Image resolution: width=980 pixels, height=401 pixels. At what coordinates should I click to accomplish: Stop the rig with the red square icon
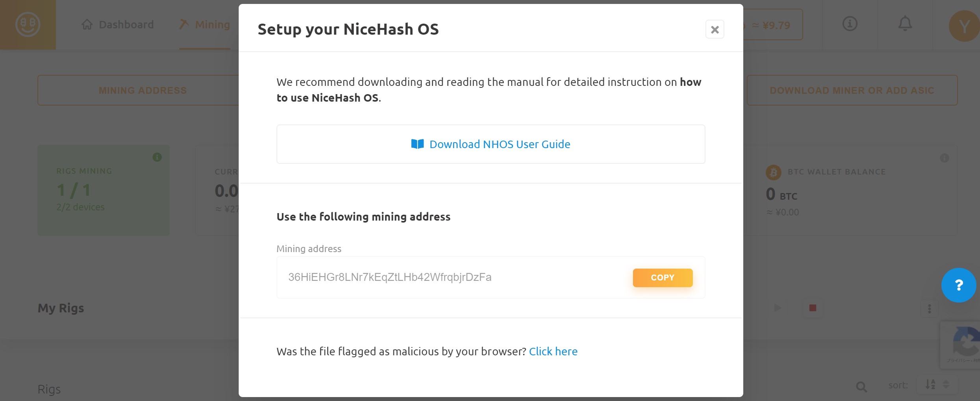click(x=812, y=308)
